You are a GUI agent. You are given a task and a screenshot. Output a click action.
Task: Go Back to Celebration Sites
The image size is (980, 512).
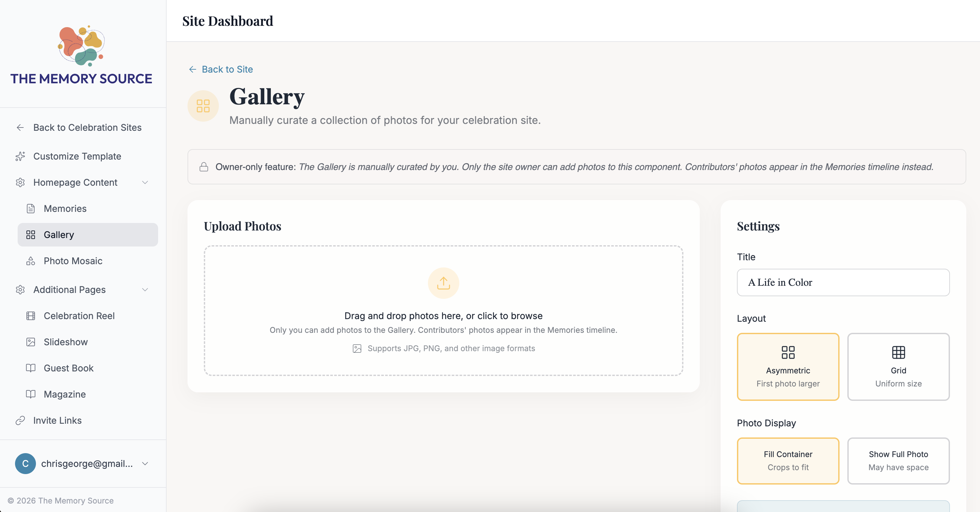(87, 128)
